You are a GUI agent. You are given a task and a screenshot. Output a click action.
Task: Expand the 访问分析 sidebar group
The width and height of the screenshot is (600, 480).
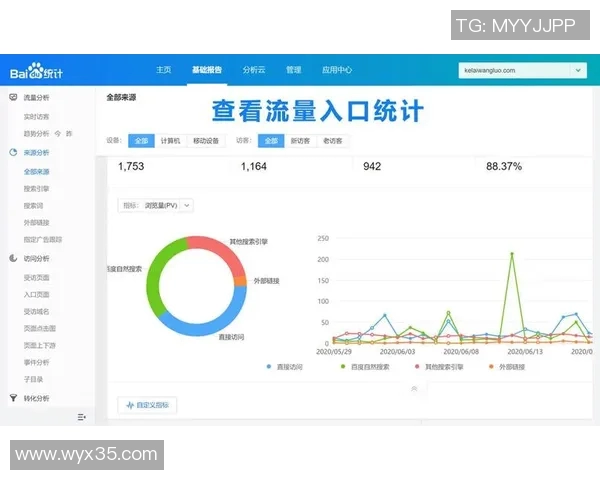tap(36, 259)
